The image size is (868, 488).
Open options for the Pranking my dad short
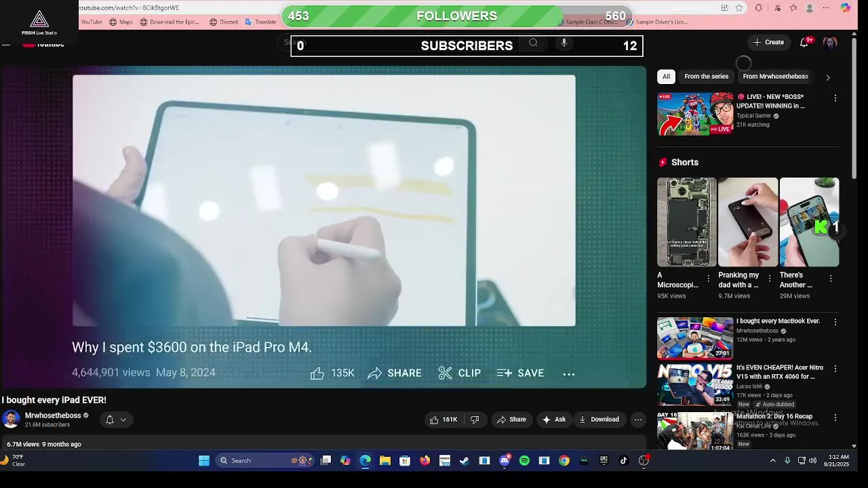[x=770, y=279]
